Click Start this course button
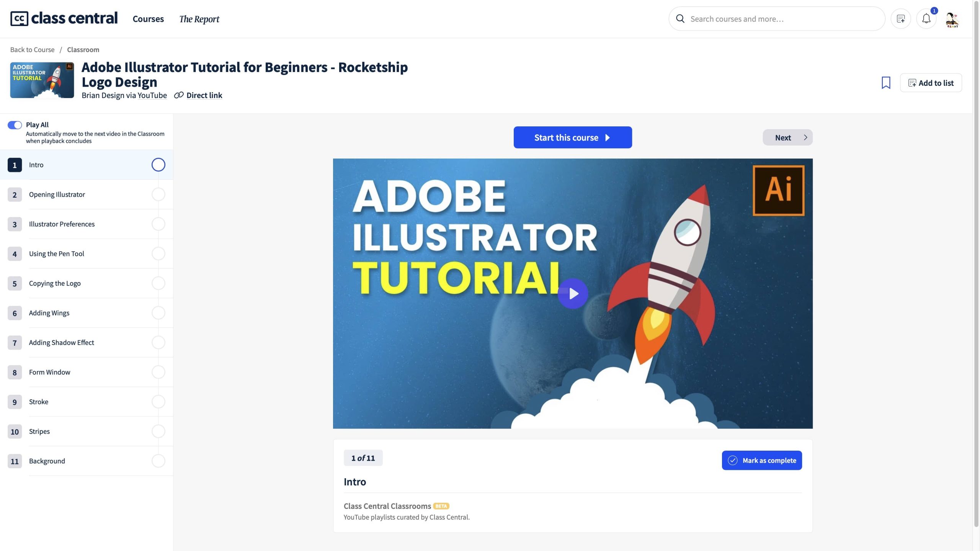Viewport: 980px width, 551px height. [x=572, y=137]
